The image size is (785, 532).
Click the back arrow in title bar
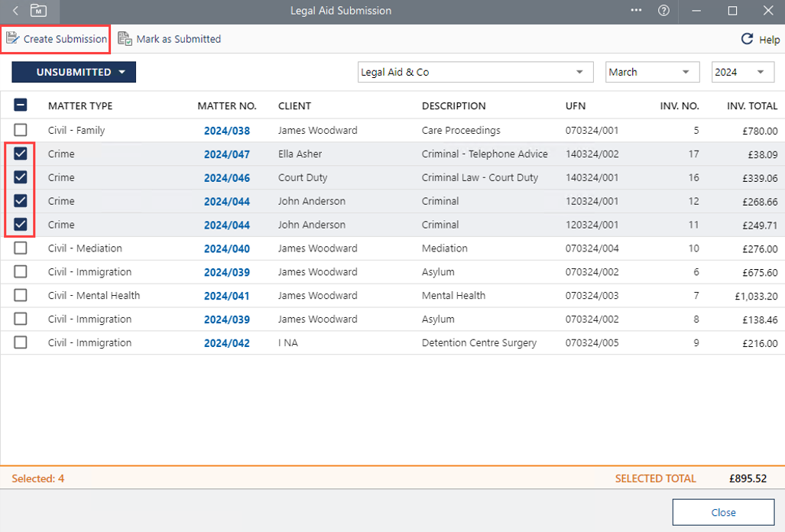16,11
